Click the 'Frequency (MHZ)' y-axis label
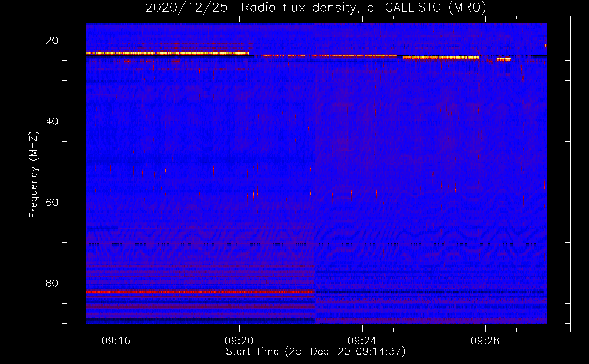 (x=33, y=175)
